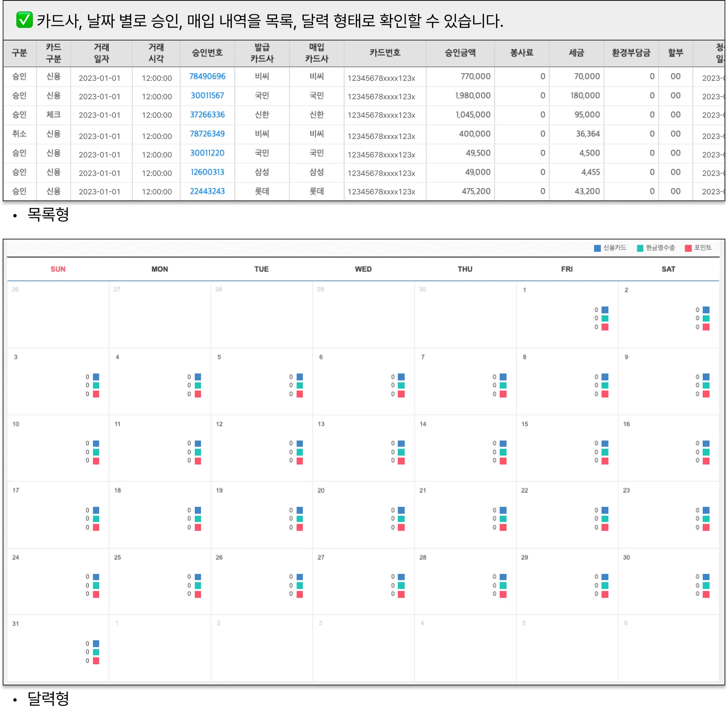Click blue credit card icon on day 25
The image size is (728, 706).
coord(198,577)
